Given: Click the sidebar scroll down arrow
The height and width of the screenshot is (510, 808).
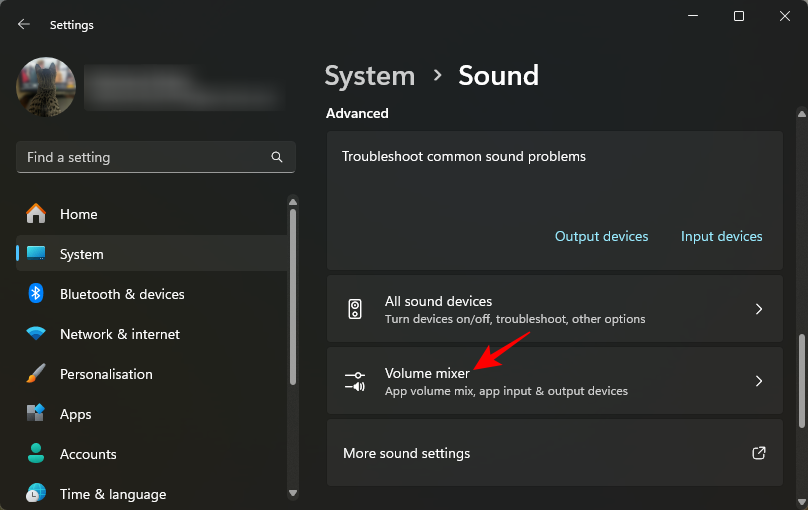Looking at the screenshot, I should 293,492.
